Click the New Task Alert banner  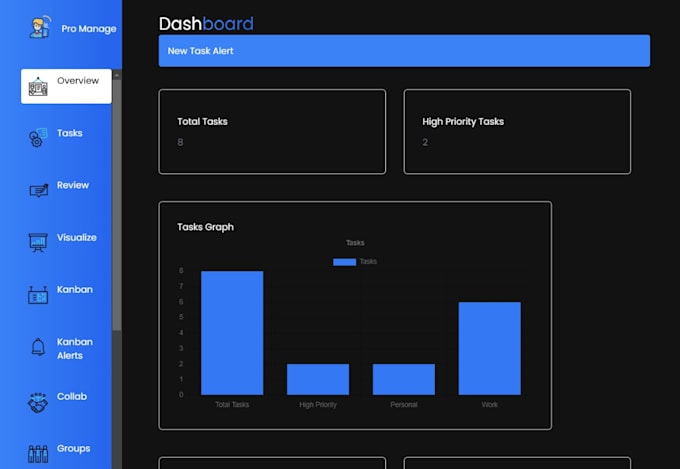coord(404,51)
